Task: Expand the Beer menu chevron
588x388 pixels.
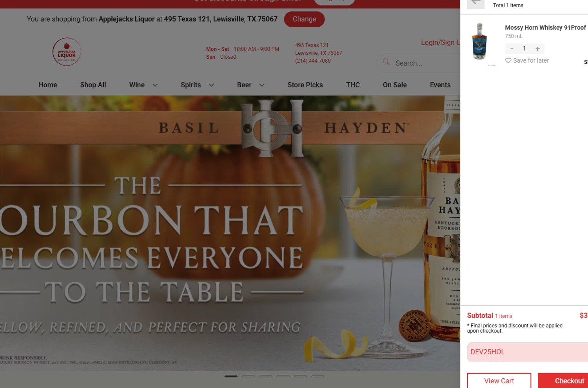Action: click(262, 85)
